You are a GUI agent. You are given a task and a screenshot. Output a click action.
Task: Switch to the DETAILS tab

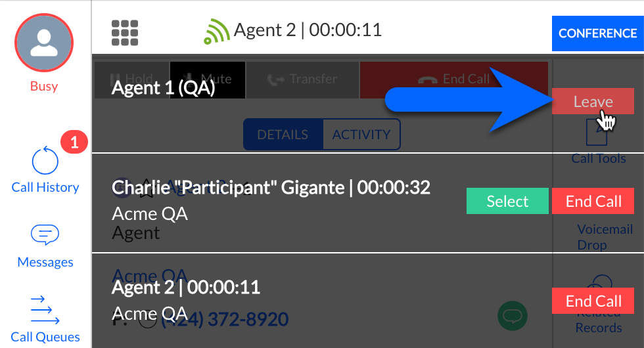283,135
